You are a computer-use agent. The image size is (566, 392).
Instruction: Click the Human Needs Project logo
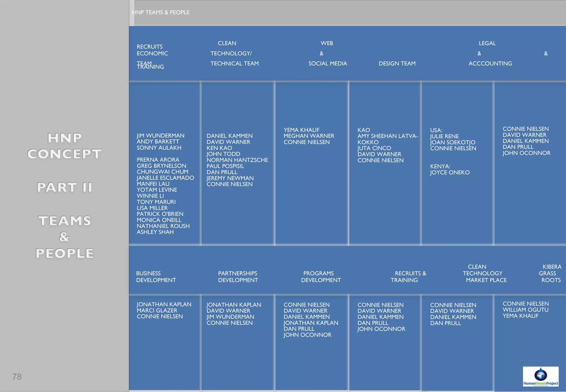pyautogui.click(x=540, y=376)
